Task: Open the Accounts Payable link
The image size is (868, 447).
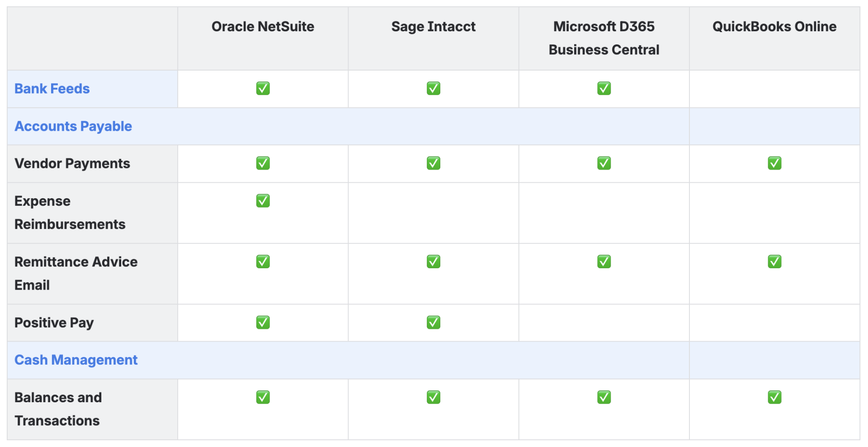Action: (73, 126)
